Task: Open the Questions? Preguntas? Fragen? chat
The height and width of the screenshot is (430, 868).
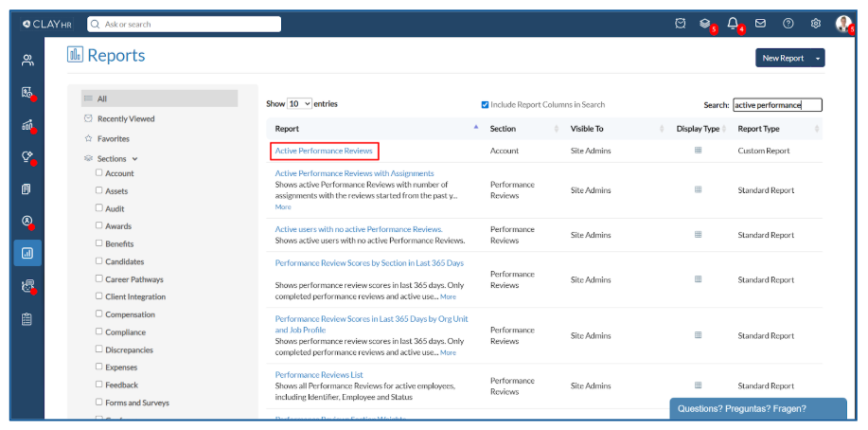Action: click(758, 409)
